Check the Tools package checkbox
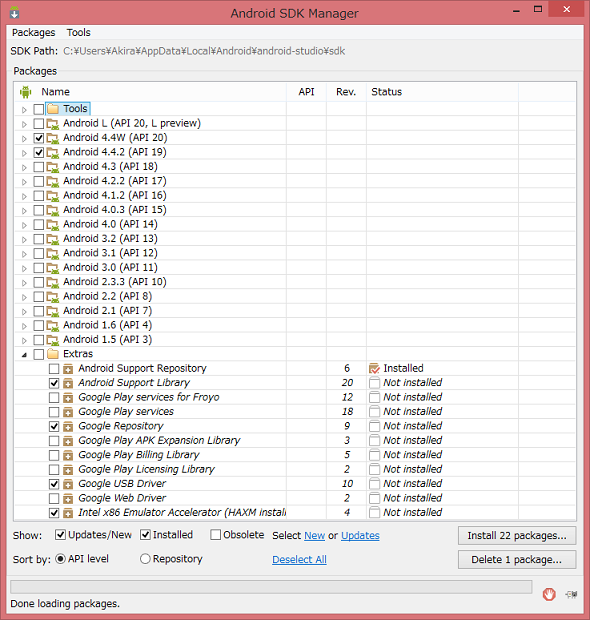Image resolution: width=590 pixels, height=620 pixels. click(x=39, y=109)
